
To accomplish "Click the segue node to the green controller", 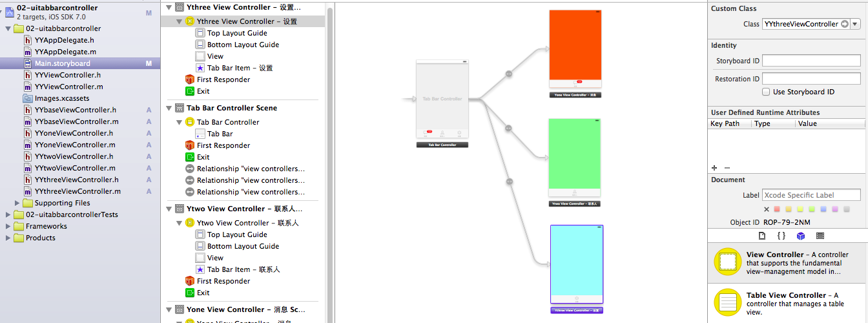I will click(509, 129).
